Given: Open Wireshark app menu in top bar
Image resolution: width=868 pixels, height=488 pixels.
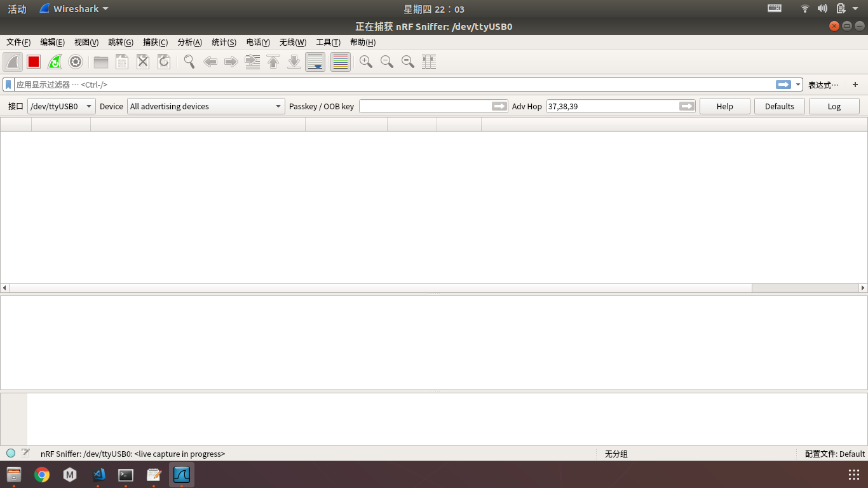Looking at the screenshot, I should pos(74,9).
